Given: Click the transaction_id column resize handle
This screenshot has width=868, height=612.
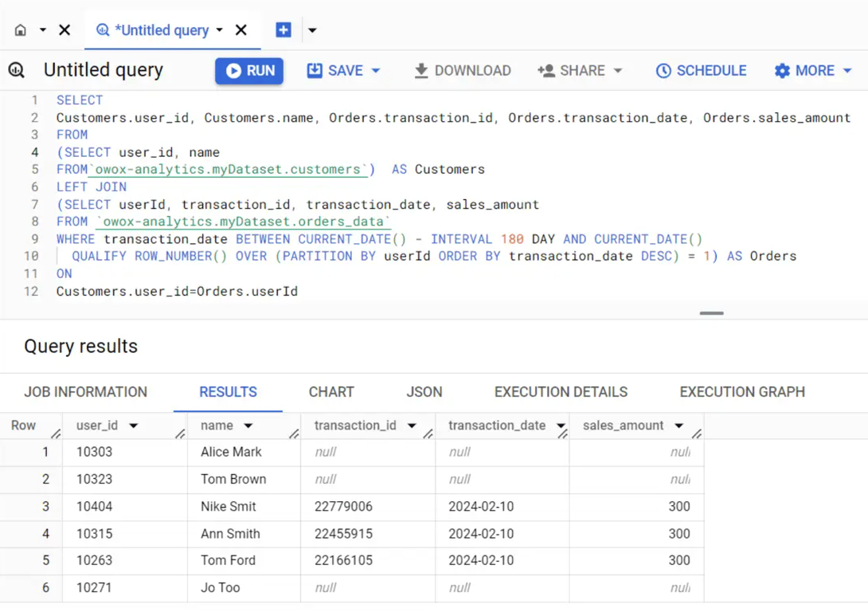Looking at the screenshot, I should tap(428, 433).
